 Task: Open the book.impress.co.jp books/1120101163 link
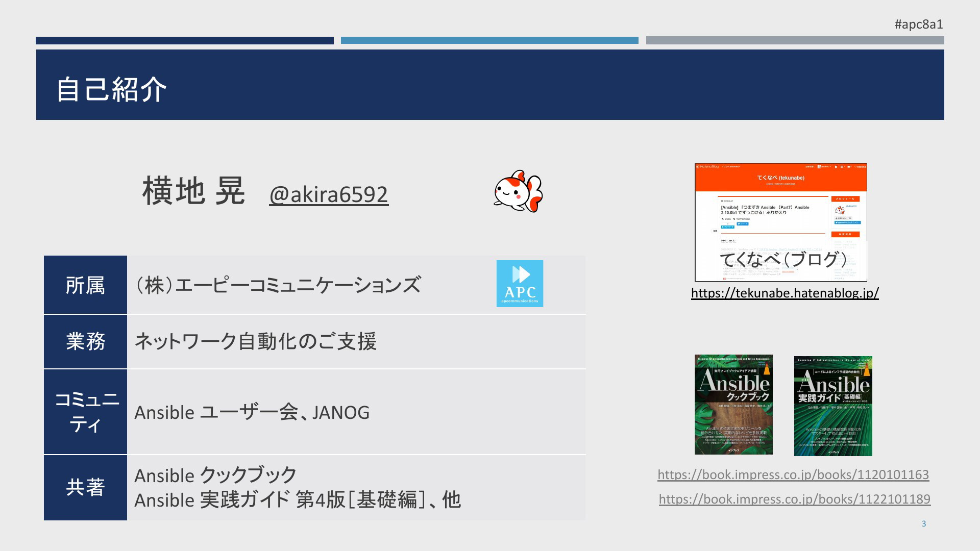(793, 474)
